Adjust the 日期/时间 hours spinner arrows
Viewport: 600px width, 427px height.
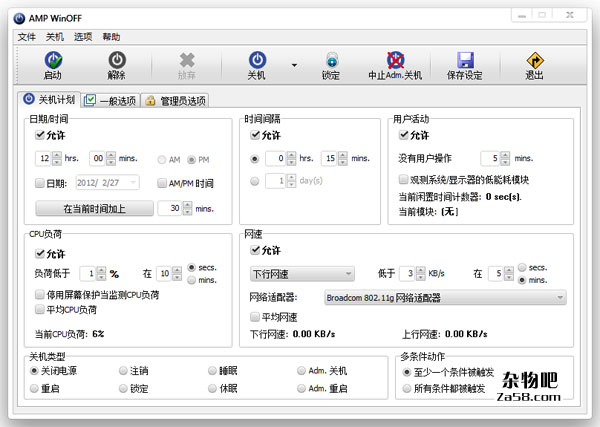click(x=57, y=158)
